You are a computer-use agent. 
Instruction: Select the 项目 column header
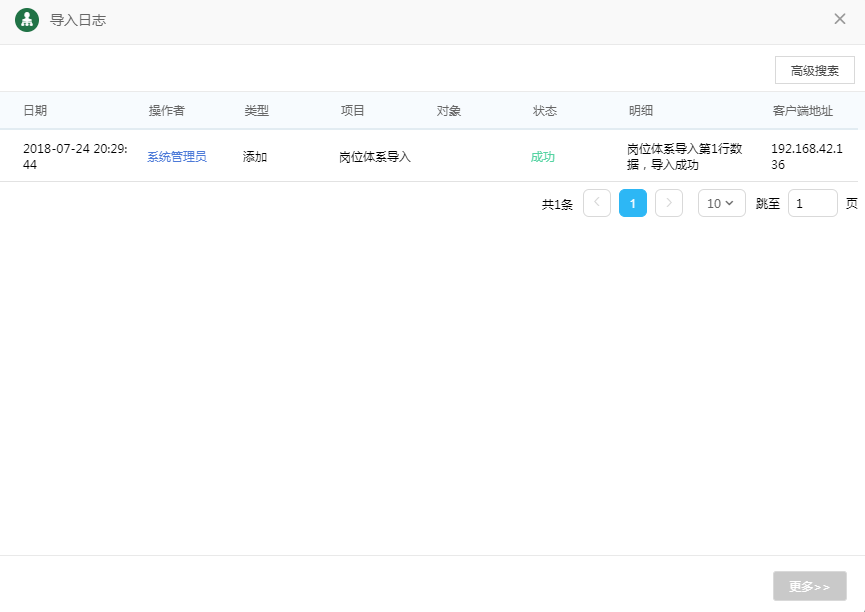click(x=353, y=111)
